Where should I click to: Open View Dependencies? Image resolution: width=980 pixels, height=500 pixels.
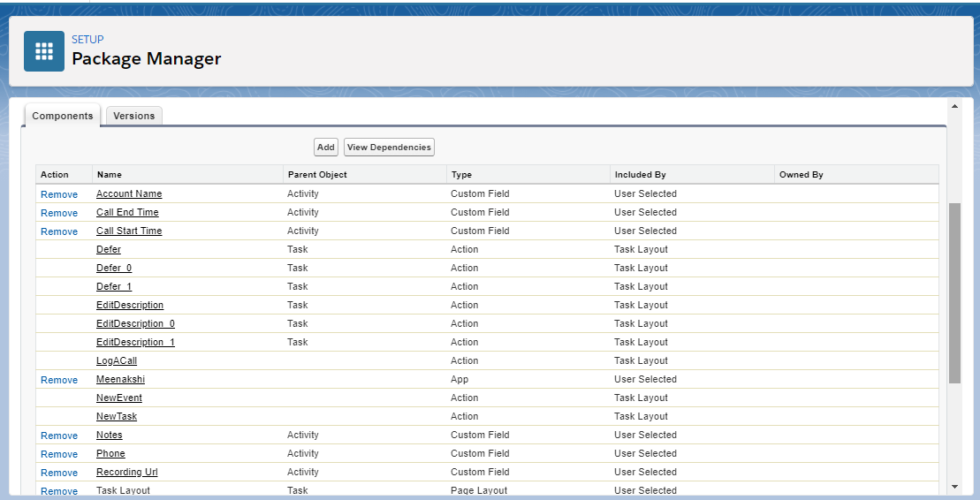point(389,148)
